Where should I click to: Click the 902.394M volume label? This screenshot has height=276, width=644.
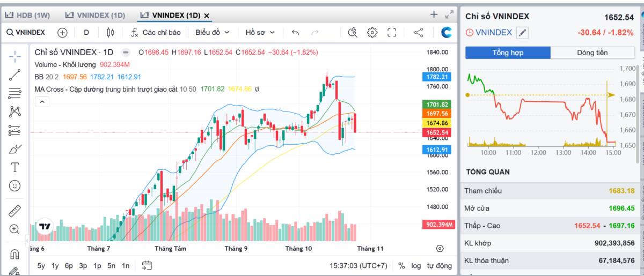(x=438, y=225)
